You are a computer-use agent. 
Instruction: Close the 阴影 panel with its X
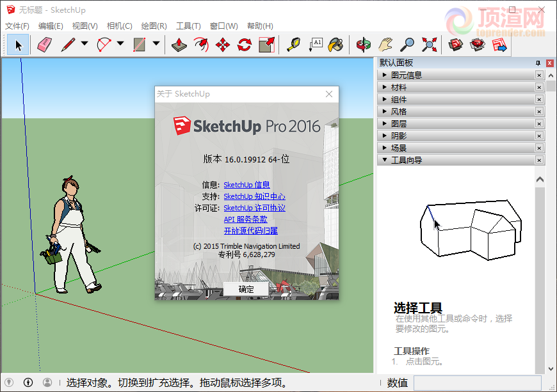click(x=539, y=136)
